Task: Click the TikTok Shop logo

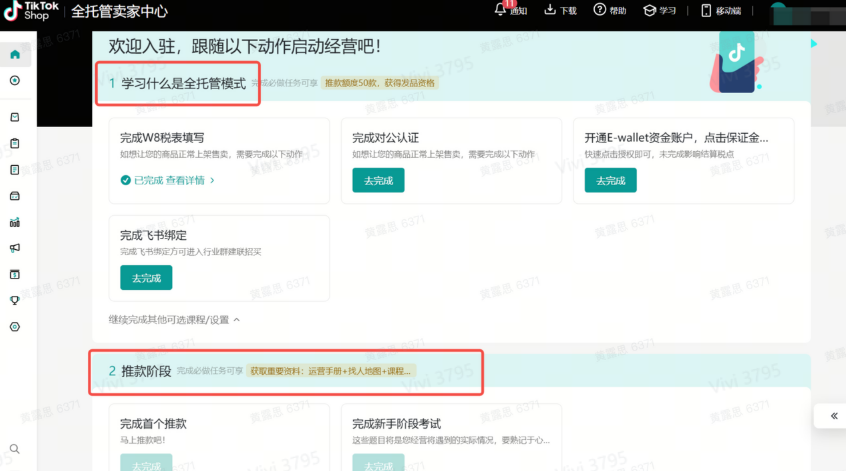Action: tap(31, 11)
